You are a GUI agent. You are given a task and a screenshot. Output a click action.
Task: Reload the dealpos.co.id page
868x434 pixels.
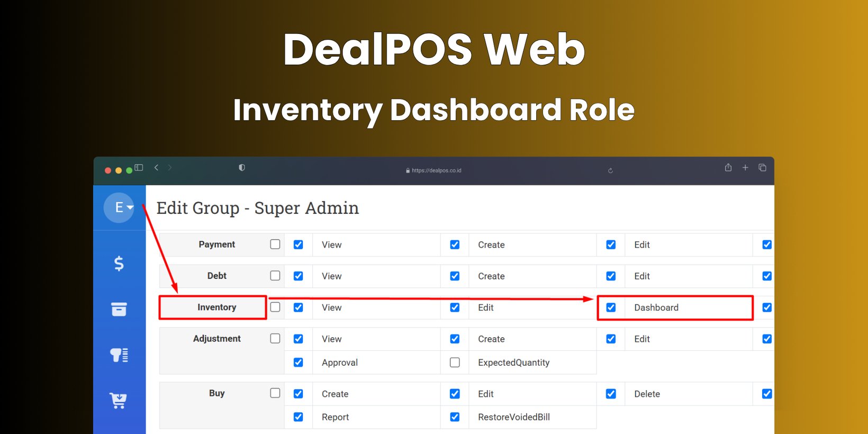pyautogui.click(x=610, y=170)
